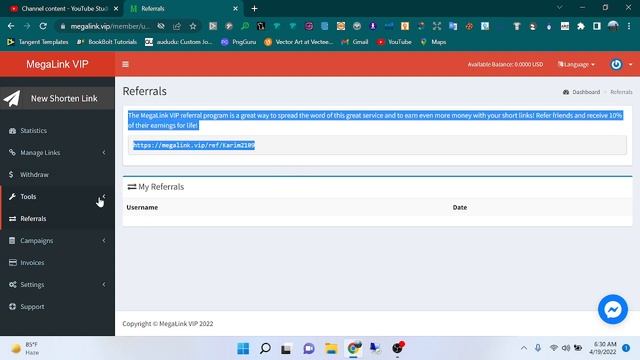Click the Statistics dashboard icon

coord(13,131)
